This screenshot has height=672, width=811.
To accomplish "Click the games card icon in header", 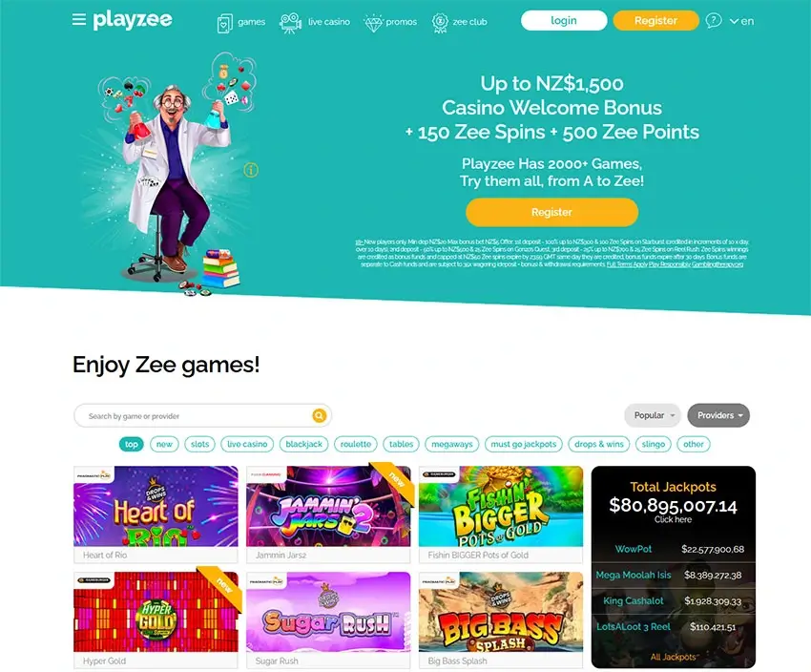I will click(x=224, y=23).
